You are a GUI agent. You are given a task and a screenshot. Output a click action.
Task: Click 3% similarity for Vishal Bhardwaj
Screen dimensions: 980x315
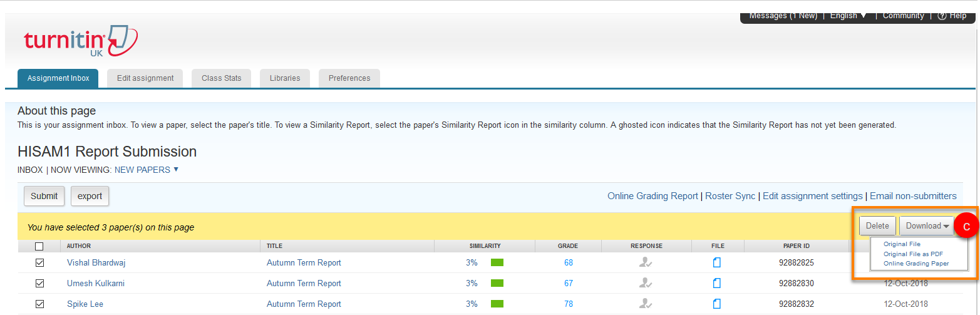pos(472,262)
